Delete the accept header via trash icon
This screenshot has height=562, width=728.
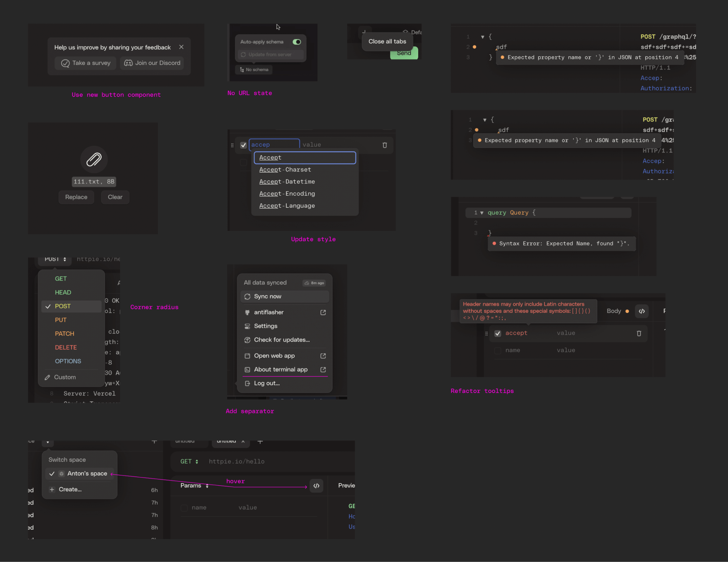[639, 333]
